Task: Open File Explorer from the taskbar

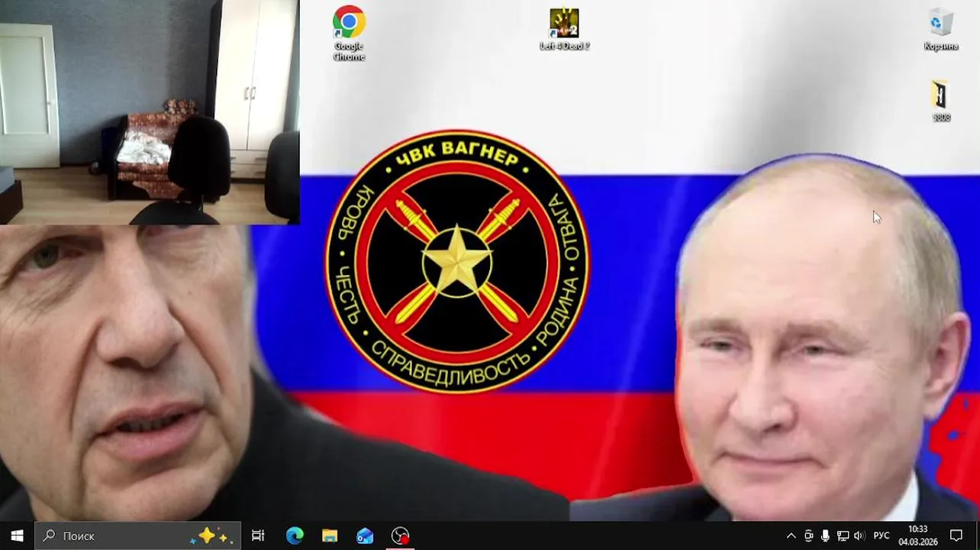Action: click(x=330, y=535)
